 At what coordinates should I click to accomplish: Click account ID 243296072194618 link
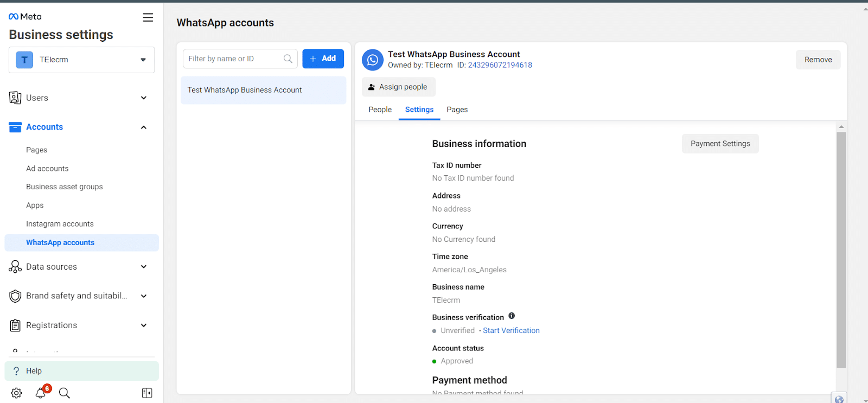pos(500,65)
